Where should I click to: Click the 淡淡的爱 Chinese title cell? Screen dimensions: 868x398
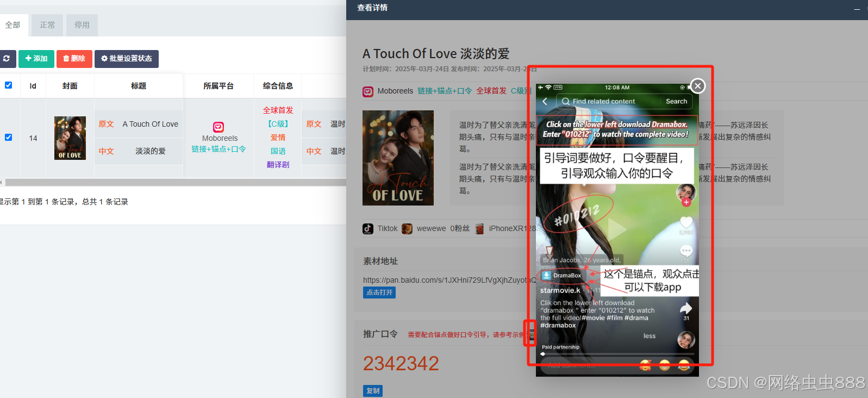pyautogui.click(x=151, y=151)
